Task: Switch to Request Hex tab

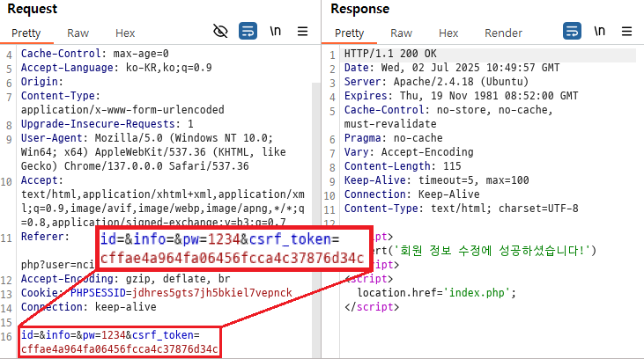Action: pos(125,33)
